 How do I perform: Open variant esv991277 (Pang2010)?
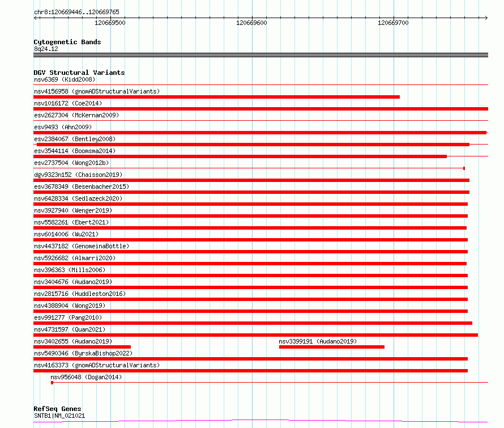(68, 317)
